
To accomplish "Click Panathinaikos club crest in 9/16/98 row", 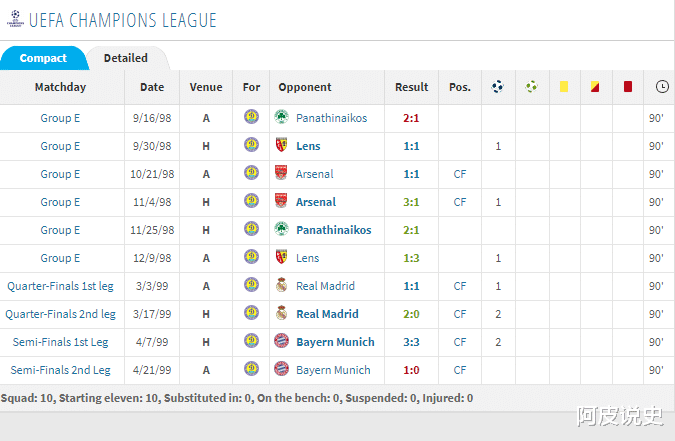I will coord(281,118).
